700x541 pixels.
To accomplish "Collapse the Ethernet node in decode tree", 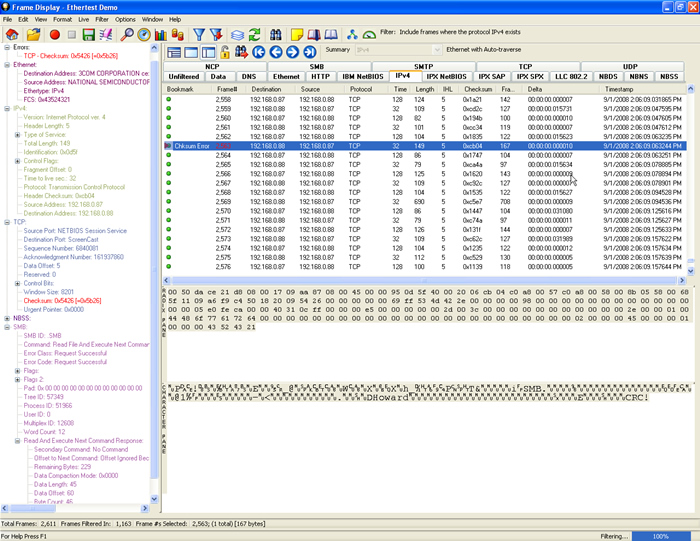I will [6, 64].
